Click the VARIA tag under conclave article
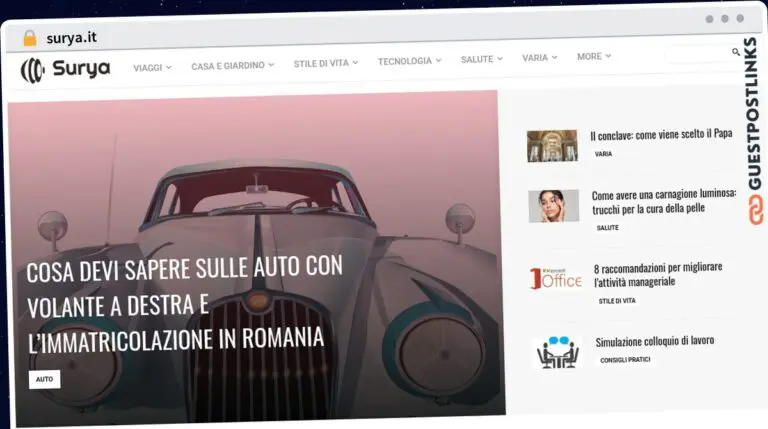 pos(603,154)
